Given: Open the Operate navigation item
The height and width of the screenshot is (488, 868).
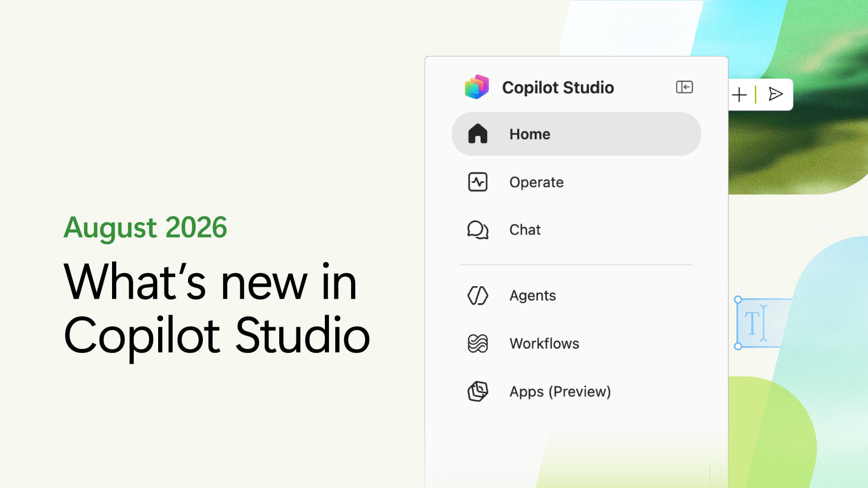Looking at the screenshot, I should click(576, 182).
